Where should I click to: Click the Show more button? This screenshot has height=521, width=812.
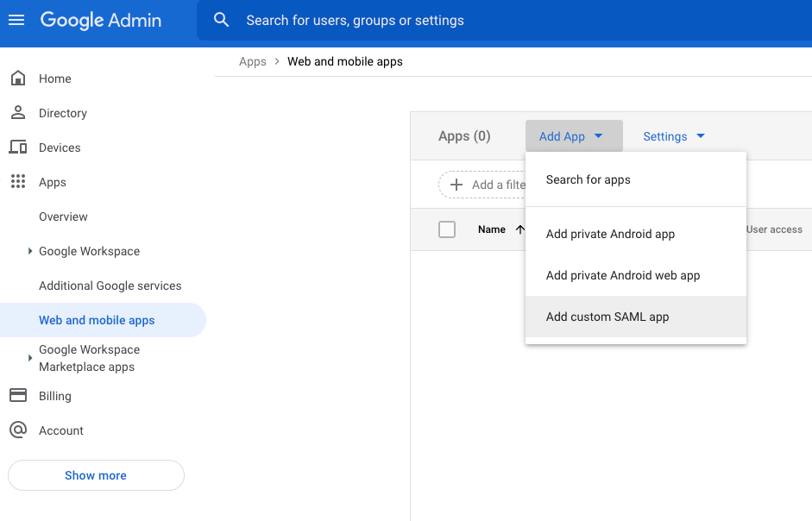[x=96, y=474]
